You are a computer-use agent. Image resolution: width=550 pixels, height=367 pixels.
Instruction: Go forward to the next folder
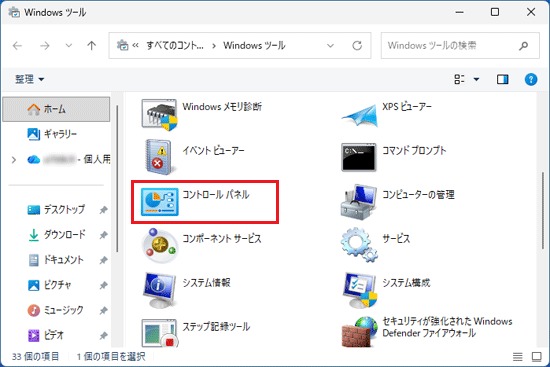click(x=45, y=46)
